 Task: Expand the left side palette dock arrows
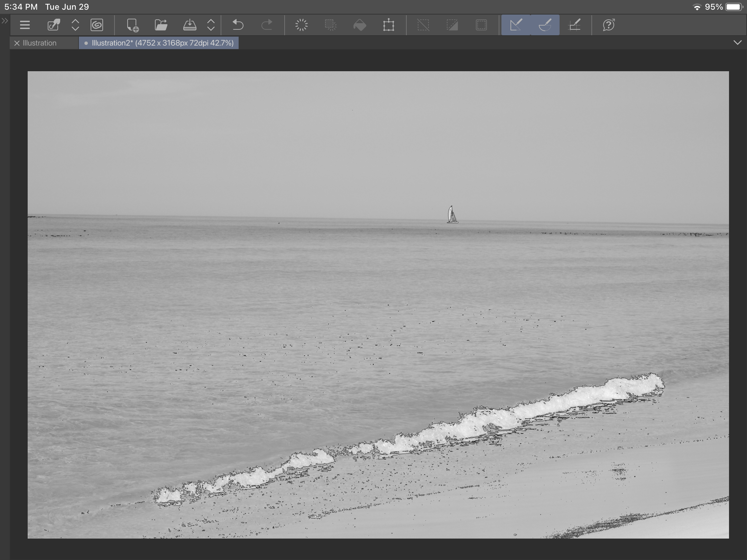point(4,21)
